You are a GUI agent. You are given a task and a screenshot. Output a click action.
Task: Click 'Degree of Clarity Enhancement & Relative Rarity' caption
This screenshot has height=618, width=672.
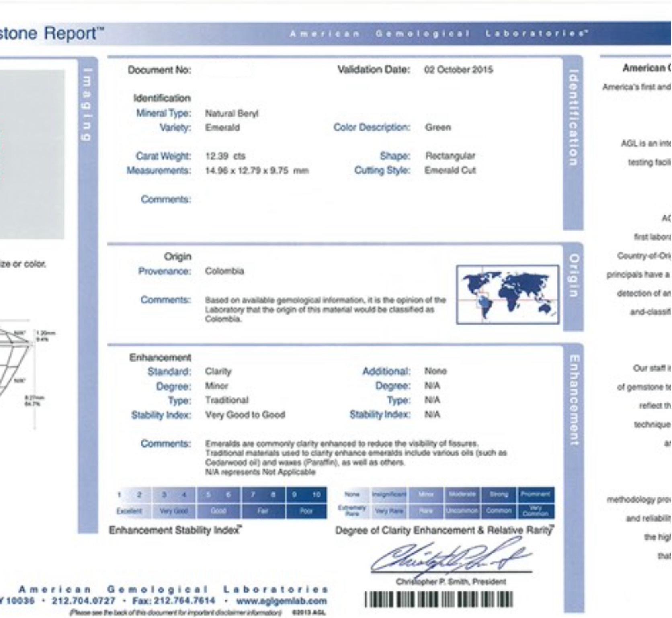(445, 530)
